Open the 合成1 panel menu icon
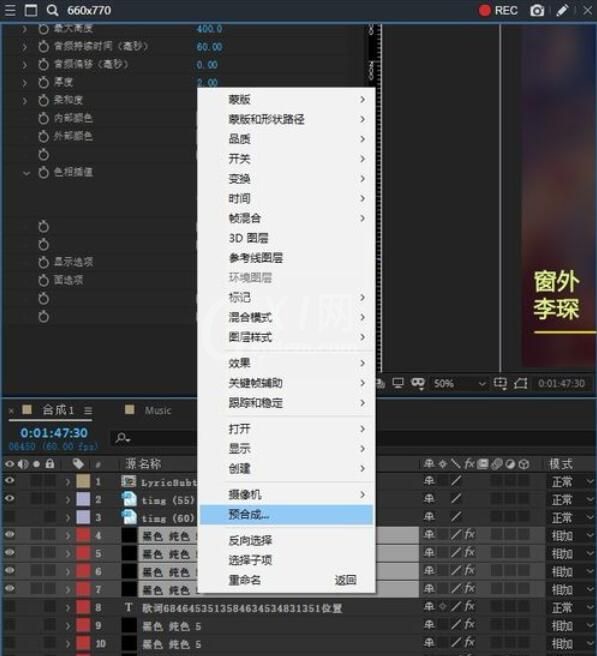597x656 pixels. point(88,410)
